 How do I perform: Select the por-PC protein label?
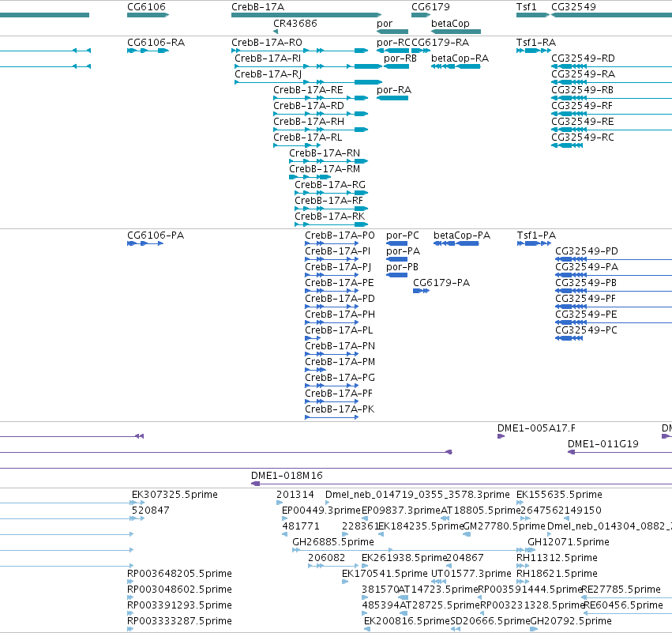click(403, 235)
